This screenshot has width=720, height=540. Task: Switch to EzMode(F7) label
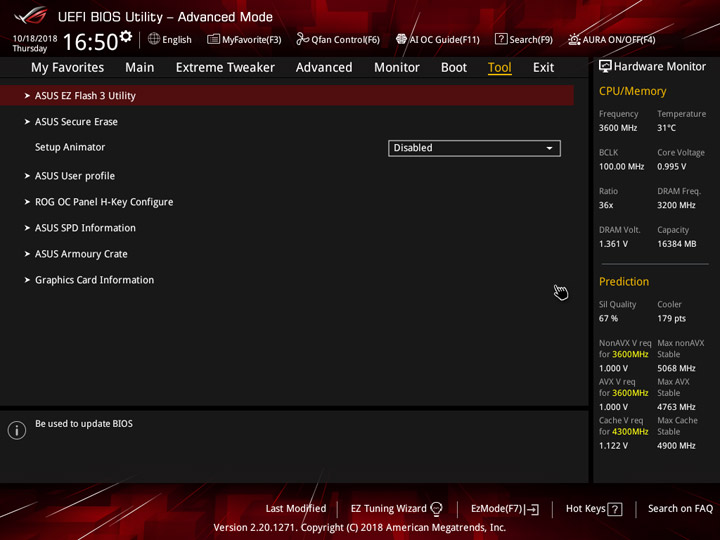pyautogui.click(x=496, y=509)
